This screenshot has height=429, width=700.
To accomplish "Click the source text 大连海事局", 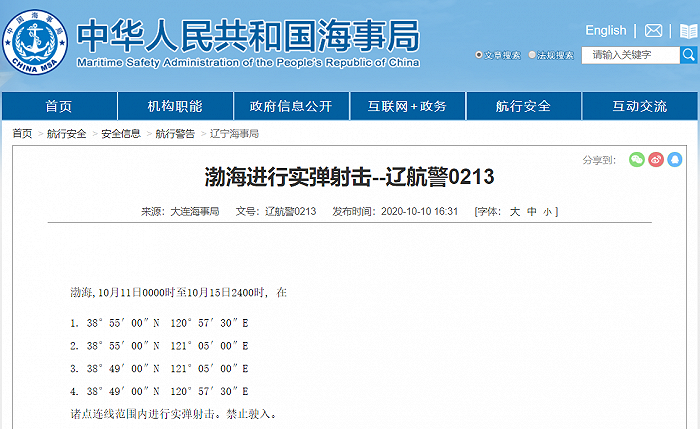I will [x=195, y=211].
